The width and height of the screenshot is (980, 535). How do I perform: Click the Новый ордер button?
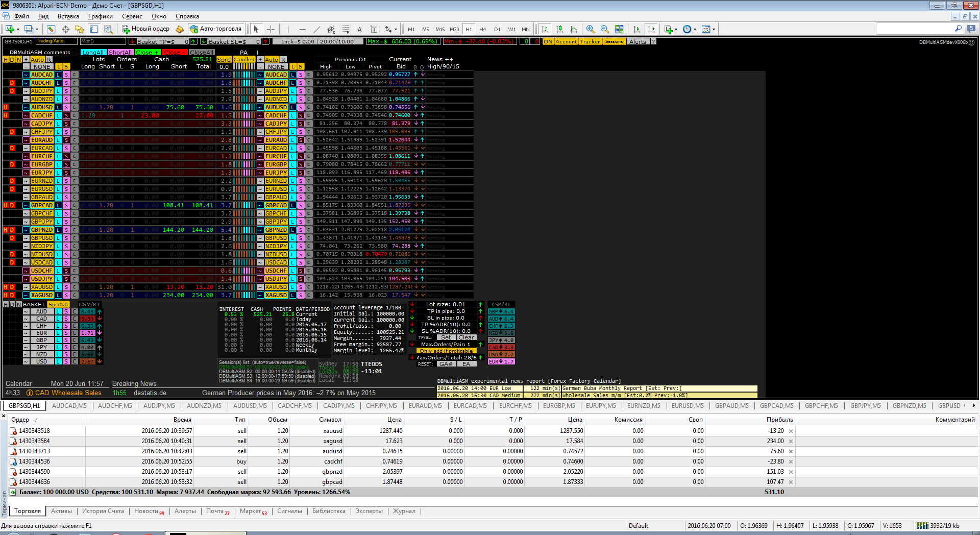[146, 29]
